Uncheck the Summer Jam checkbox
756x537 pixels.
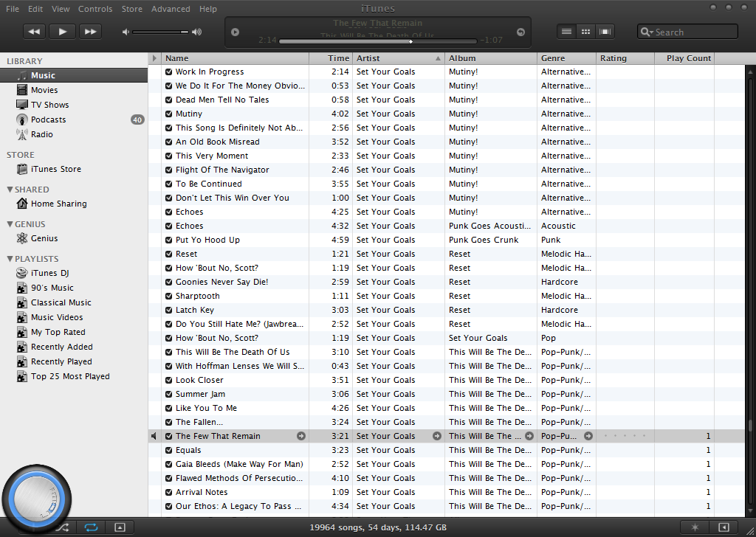[169, 394]
